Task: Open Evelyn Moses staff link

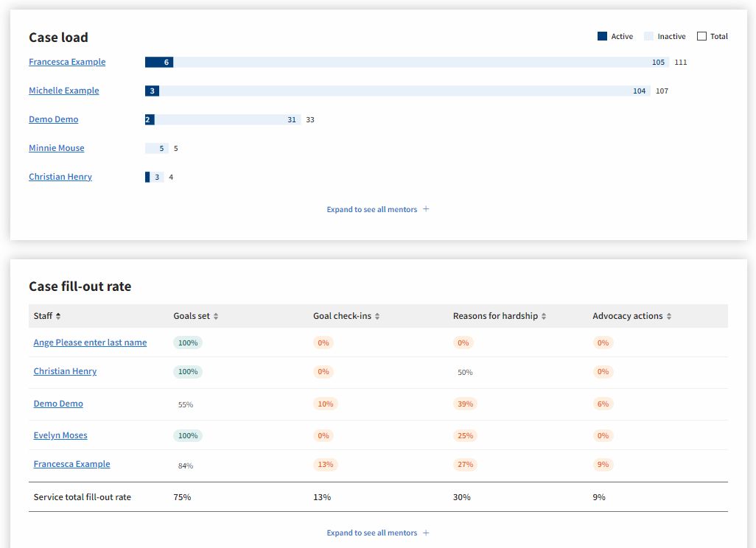Action: [x=60, y=435]
